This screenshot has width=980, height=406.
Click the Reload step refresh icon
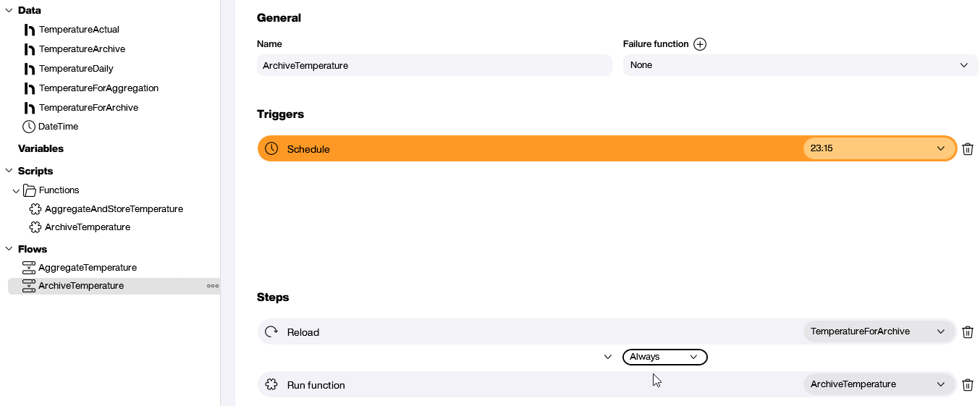click(271, 332)
